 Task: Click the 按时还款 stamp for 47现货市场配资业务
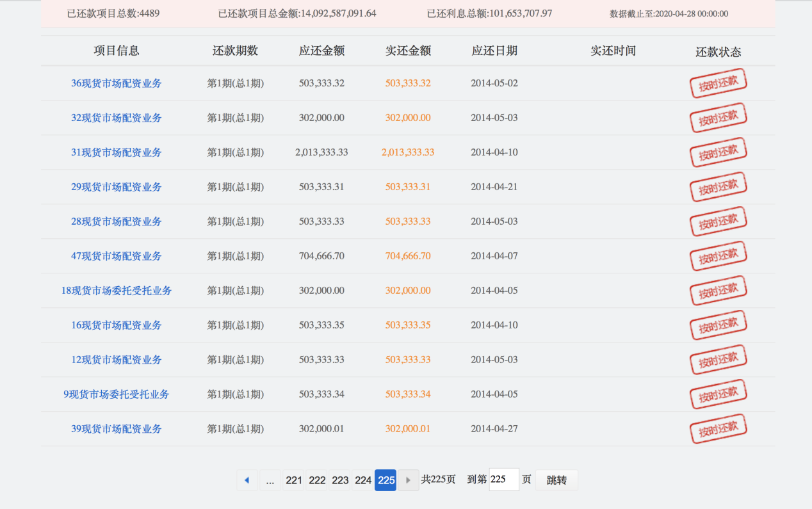coord(718,255)
